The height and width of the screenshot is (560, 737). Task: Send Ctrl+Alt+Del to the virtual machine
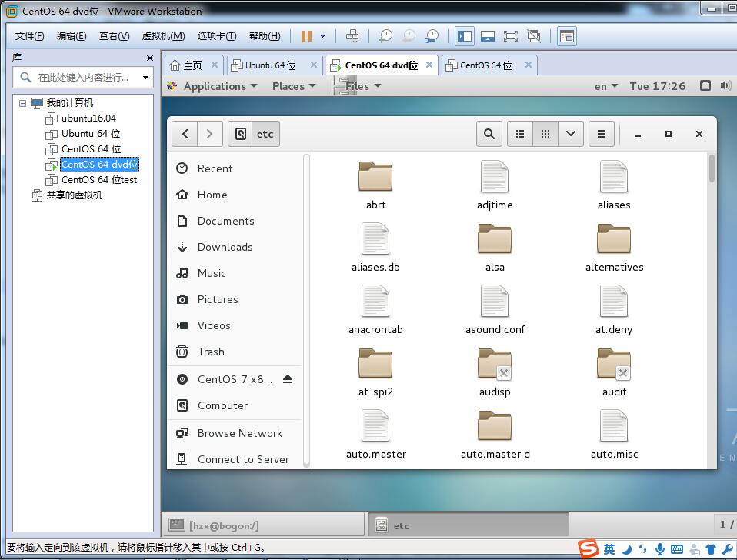pos(352,36)
